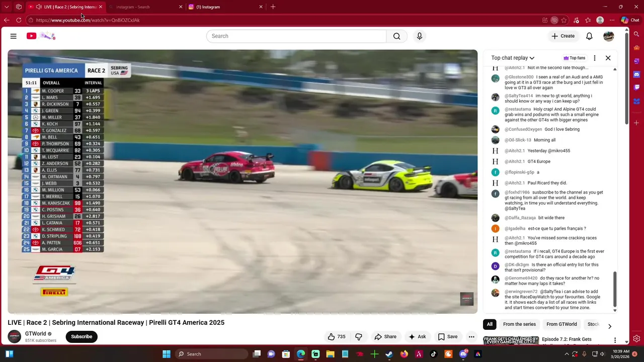Switch to the (1) Instagram tab

(225, 7)
